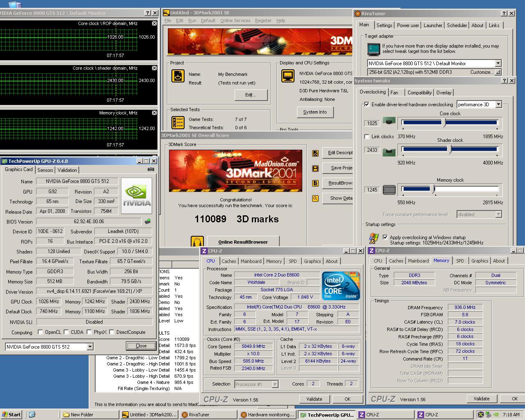The width and height of the screenshot is (525, 420).
Task: Toggle Enable driver-level hardware overclocking checkbox
Action: [x=367, y=105]
